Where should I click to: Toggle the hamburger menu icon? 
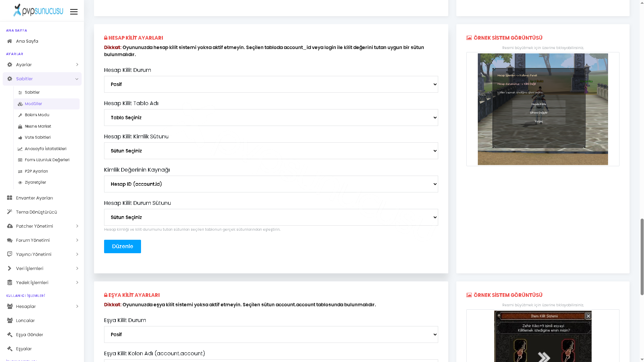[x=74, y=12]
